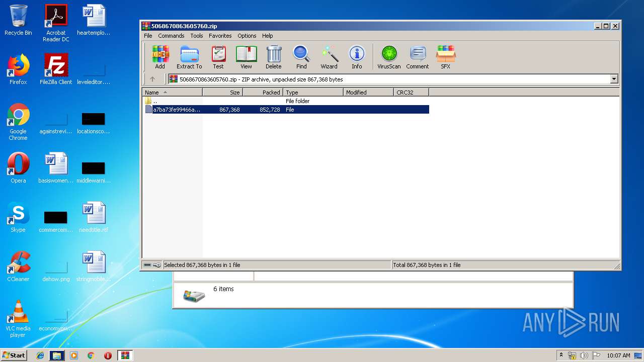The image size is (644, 362).
Task: Open the View toolbar icon
Action: point(246,57)
